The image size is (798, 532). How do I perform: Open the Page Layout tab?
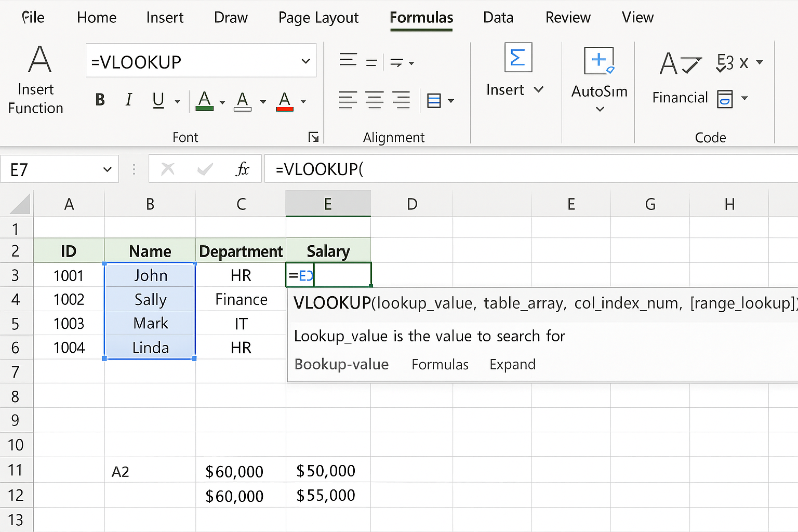318,18
